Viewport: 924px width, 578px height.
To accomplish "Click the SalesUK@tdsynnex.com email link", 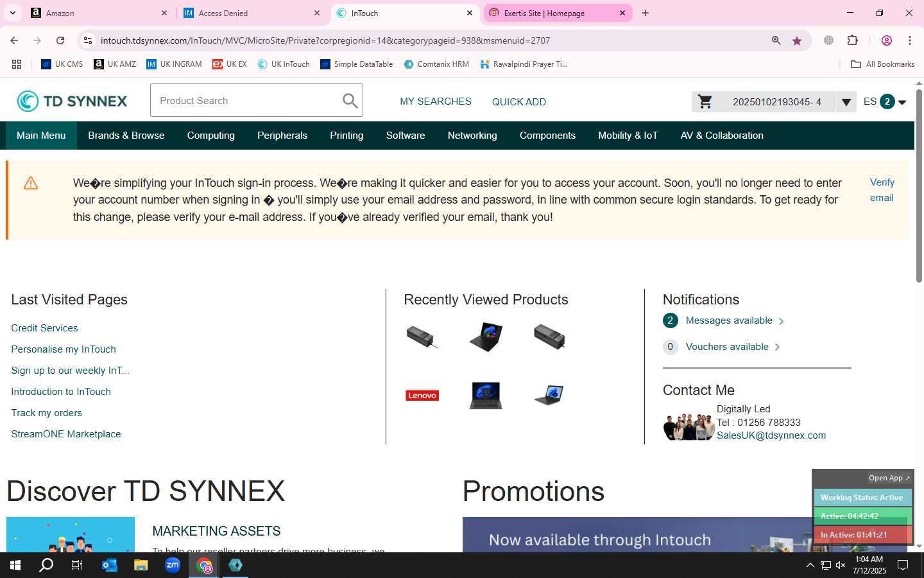I will click(x=771, y=435).
